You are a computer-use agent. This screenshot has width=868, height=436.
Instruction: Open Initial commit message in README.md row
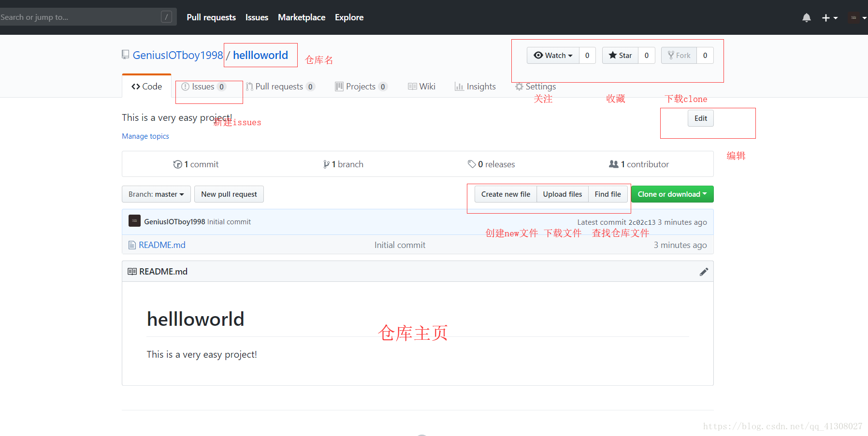pos(400,245)
